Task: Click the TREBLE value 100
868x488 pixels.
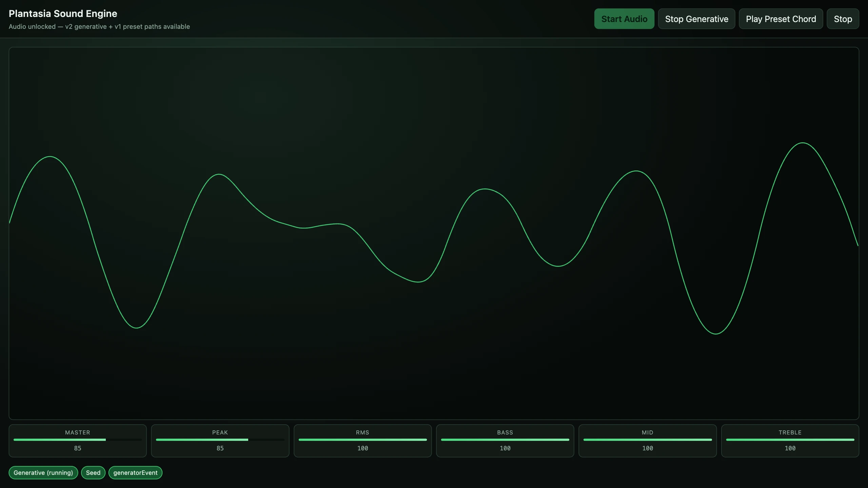Action: (x=790, y=448)
